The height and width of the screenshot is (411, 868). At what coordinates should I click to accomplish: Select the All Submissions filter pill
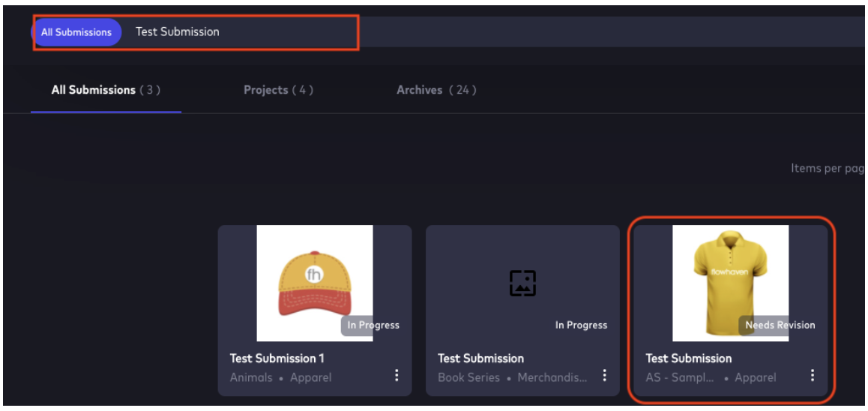click(x=76, y=32)
